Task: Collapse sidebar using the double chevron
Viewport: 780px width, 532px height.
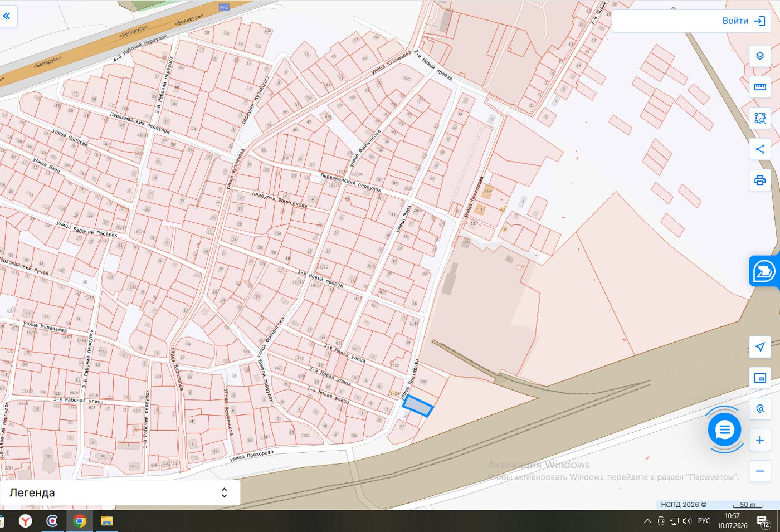Action: click(7, 16)
